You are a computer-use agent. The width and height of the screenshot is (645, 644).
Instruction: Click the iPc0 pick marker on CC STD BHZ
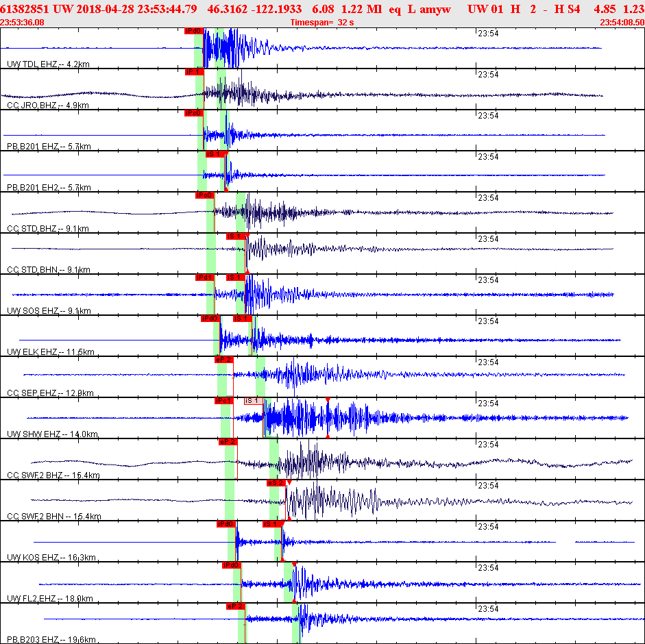coord(205,195)
